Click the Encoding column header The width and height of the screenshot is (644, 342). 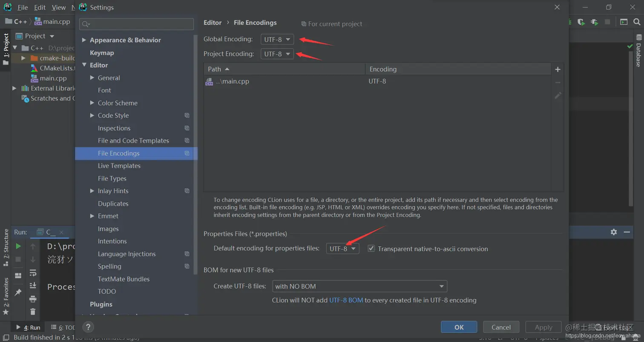458,69
